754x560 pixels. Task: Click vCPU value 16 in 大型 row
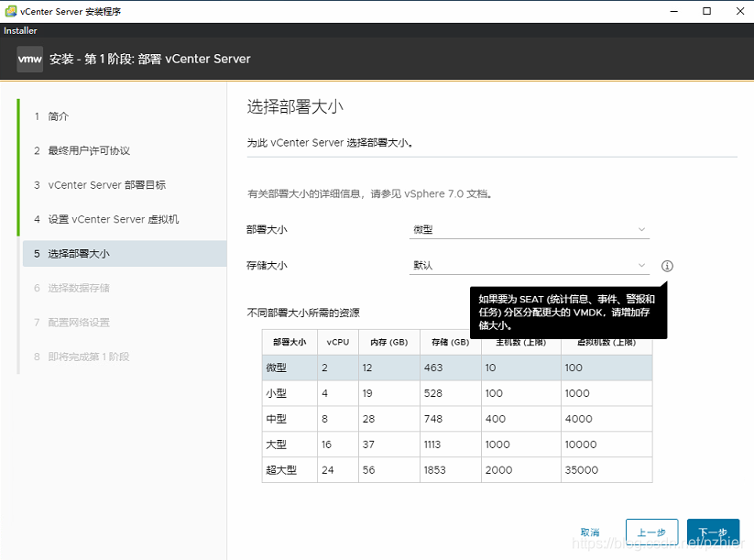pos(326,445)
